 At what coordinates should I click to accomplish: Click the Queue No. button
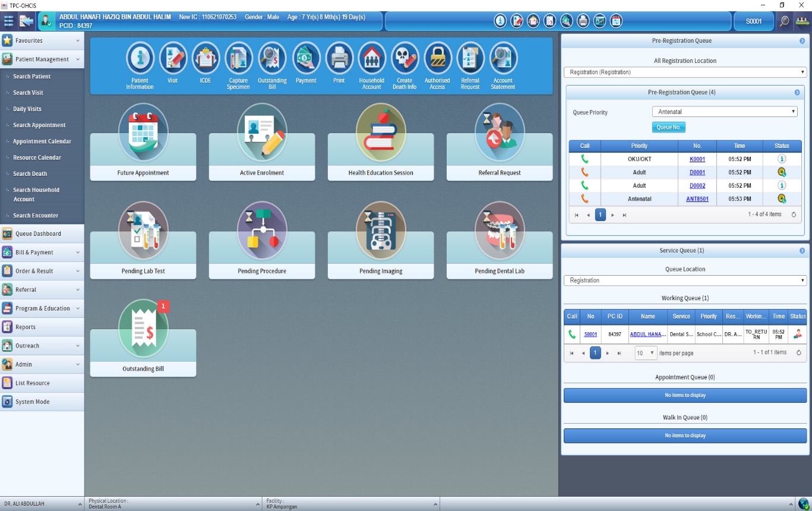tap(669, 127)
